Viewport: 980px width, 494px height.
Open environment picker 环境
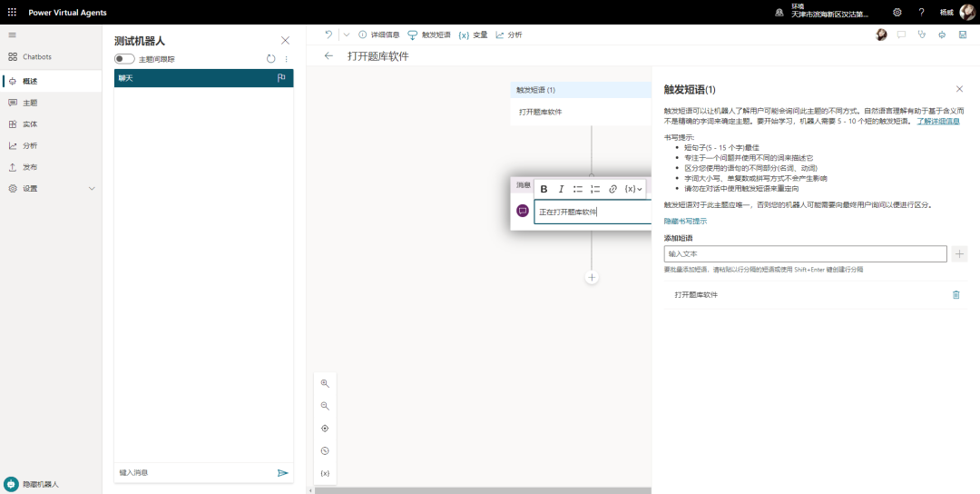tap(823, 12)
